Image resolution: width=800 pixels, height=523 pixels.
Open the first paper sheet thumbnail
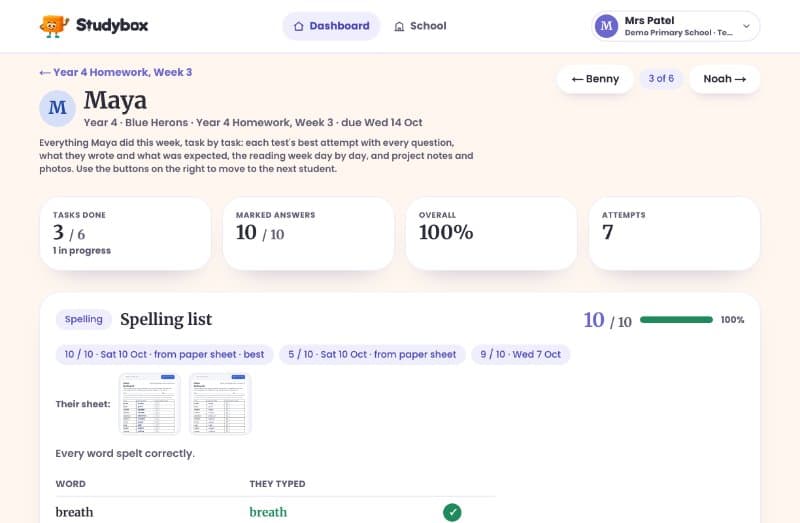149,404
